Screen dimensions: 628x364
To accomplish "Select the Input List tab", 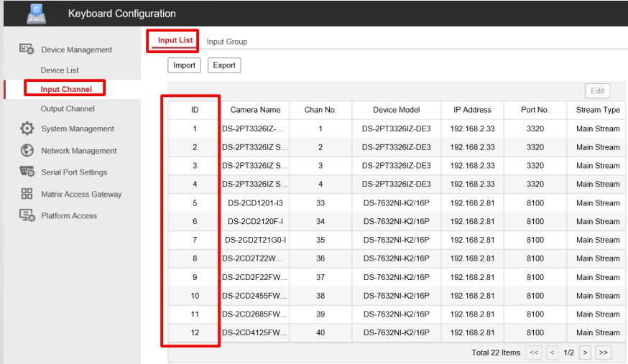I will [175, 41].
